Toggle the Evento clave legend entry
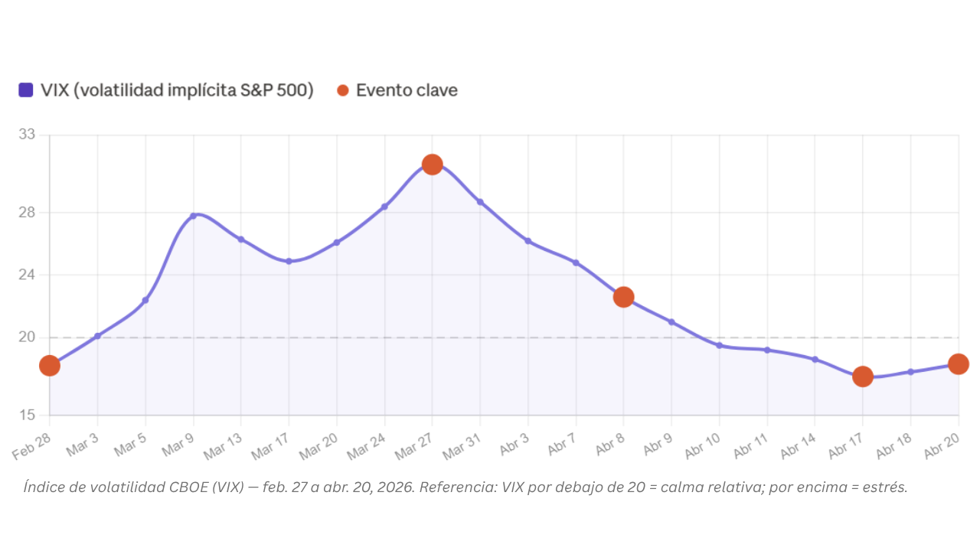The image size is (980, 551). point(407,90)
